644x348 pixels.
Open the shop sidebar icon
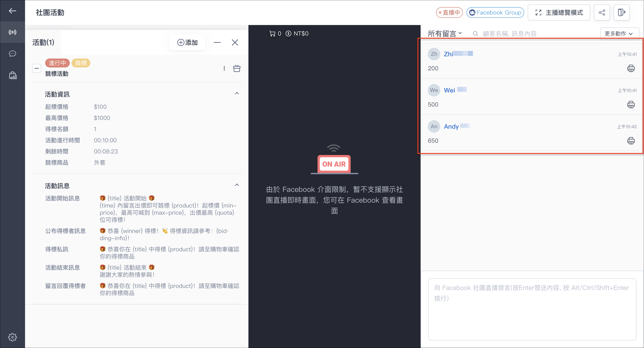[x=13, y=75]
